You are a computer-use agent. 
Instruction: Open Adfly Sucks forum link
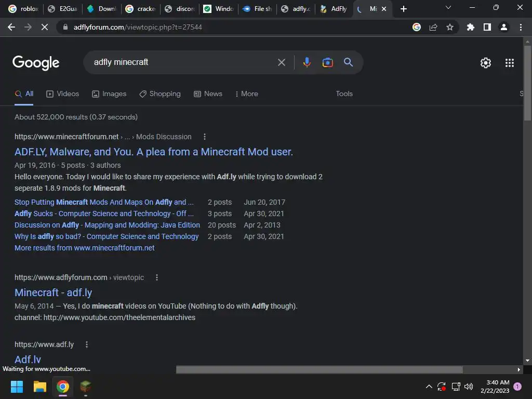click(104, 214)
